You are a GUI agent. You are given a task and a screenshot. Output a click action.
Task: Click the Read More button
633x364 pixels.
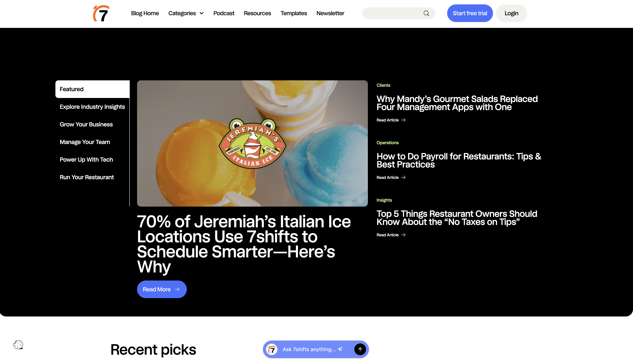(162, 289)
